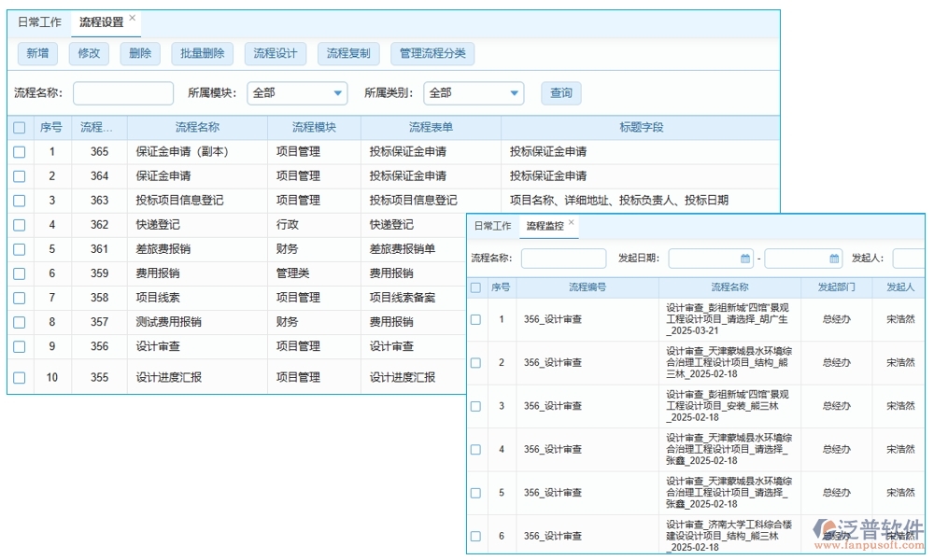Click the 查询 search button

point(560,93)
